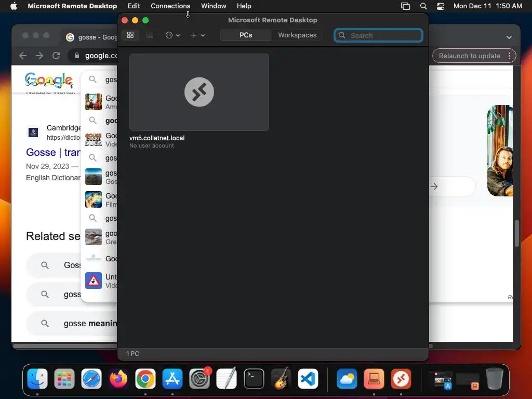The image size is (532, 399).
Task: Click Chrome's back arrow
Action: coord(23,56)
